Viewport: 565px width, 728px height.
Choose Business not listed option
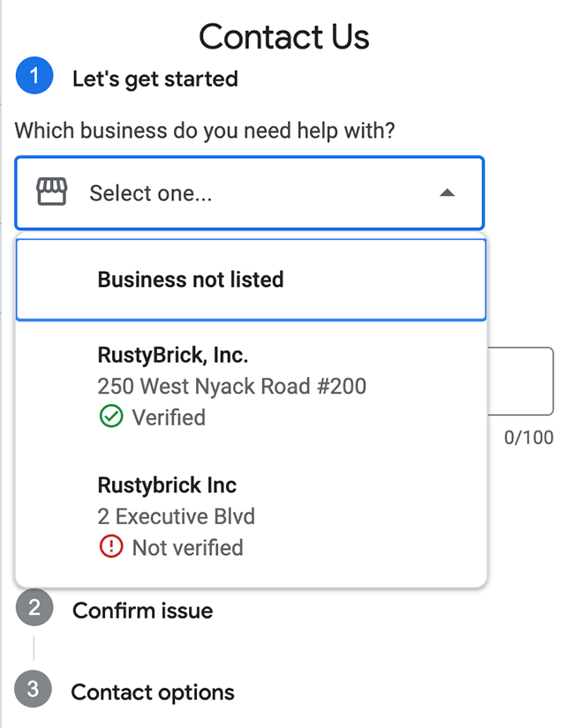pos(251,280)
